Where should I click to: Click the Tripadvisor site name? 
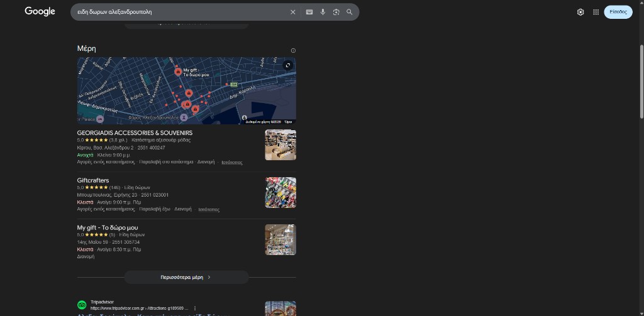coord(103,302)
